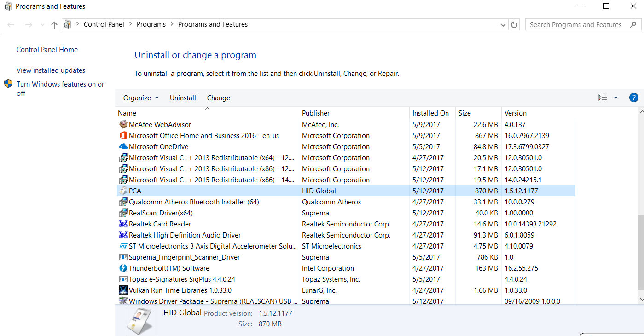Click the change-your-view icon in toolbar
Image resolution: width=644 pixels, height=336 pixels.
pyautogui.click(x=603, y=98)
